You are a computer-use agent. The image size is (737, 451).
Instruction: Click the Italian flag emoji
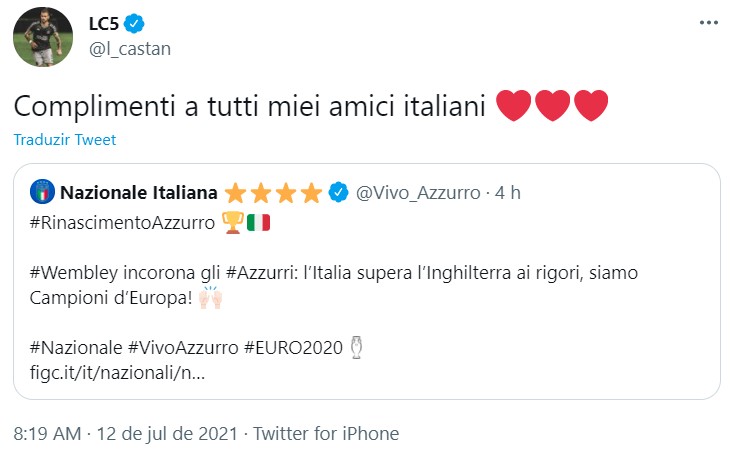click(258, 222)
